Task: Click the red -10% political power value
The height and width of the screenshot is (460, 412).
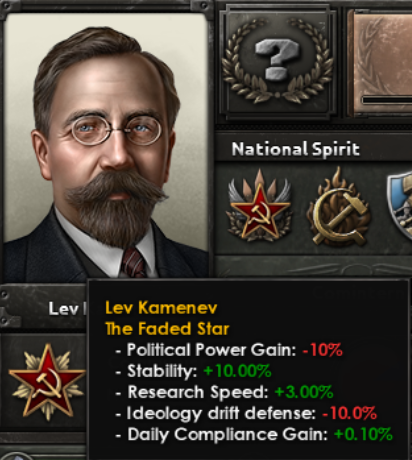Action: tap(323, 350)
